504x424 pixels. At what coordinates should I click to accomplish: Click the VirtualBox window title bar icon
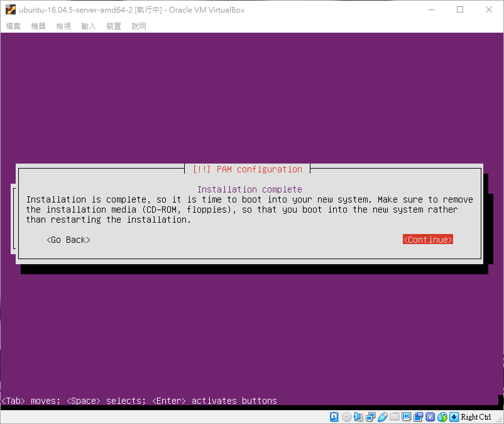(11, 9)
